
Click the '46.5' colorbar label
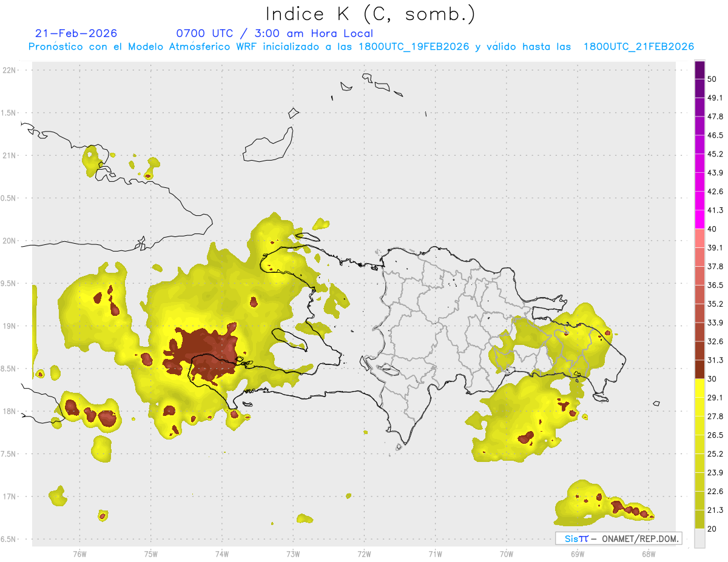click(x=715, y=135)
